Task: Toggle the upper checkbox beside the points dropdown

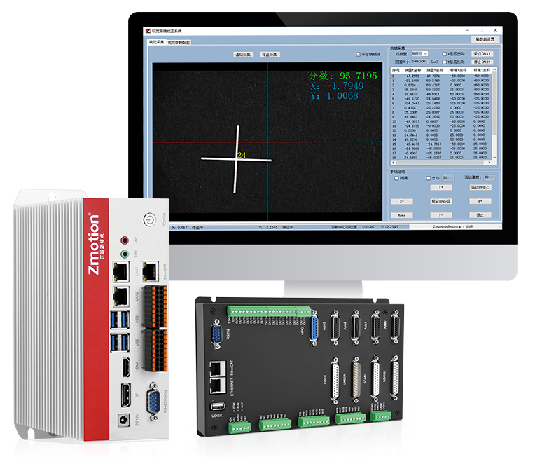Action: [444, 54]
